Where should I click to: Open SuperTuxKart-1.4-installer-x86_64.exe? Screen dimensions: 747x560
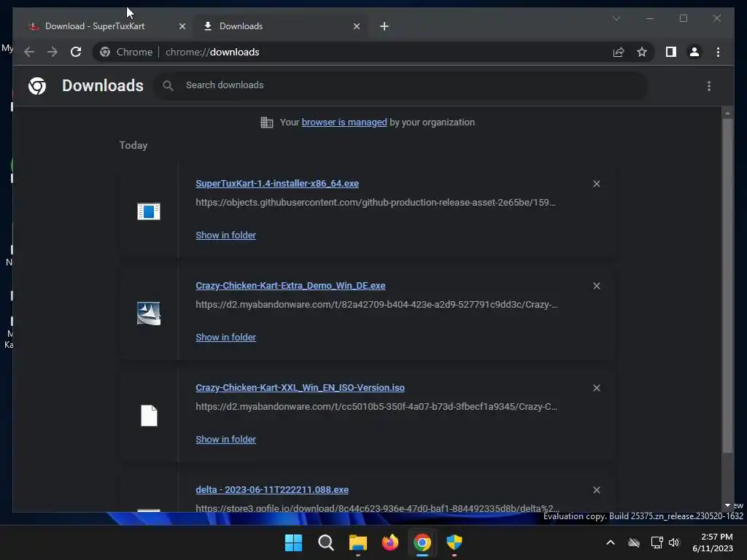click(276, 183)
